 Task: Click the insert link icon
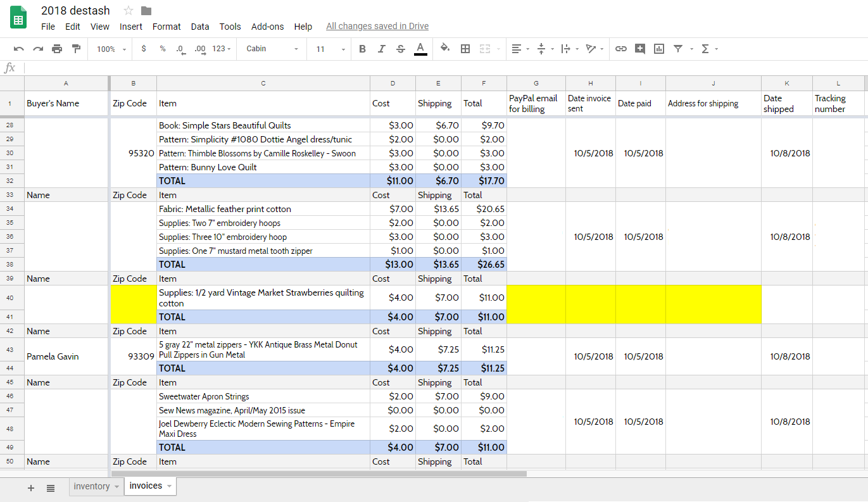621,49
